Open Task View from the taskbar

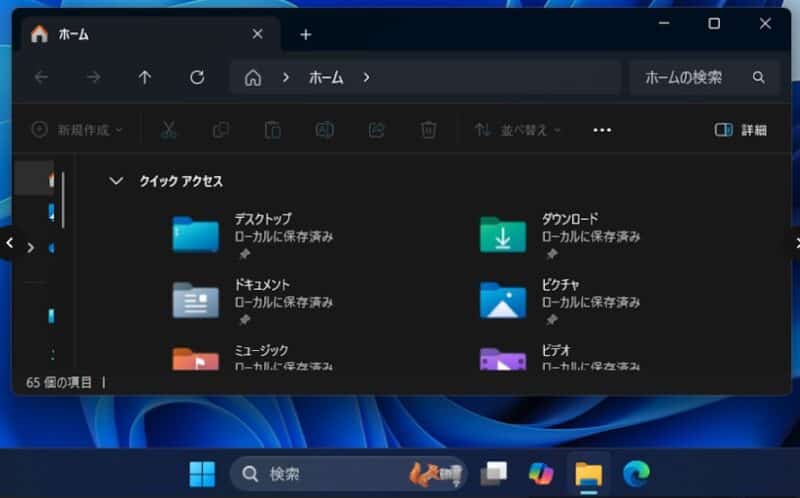[494, 474]
